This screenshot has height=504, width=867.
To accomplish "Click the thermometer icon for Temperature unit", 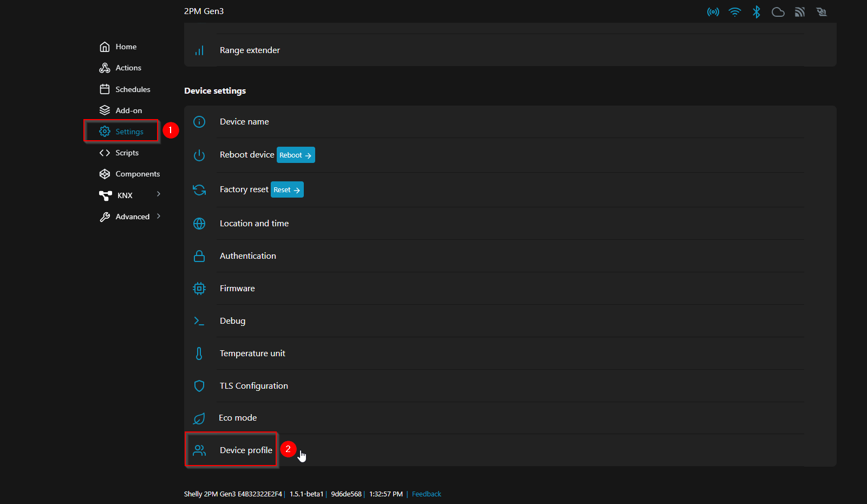I will tap(199, 354).
